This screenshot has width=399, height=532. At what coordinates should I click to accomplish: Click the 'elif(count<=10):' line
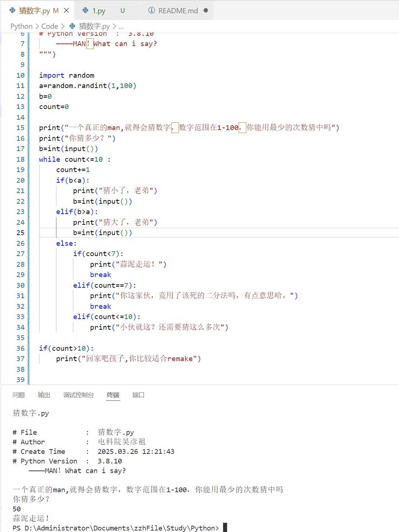tap(106, 316)
